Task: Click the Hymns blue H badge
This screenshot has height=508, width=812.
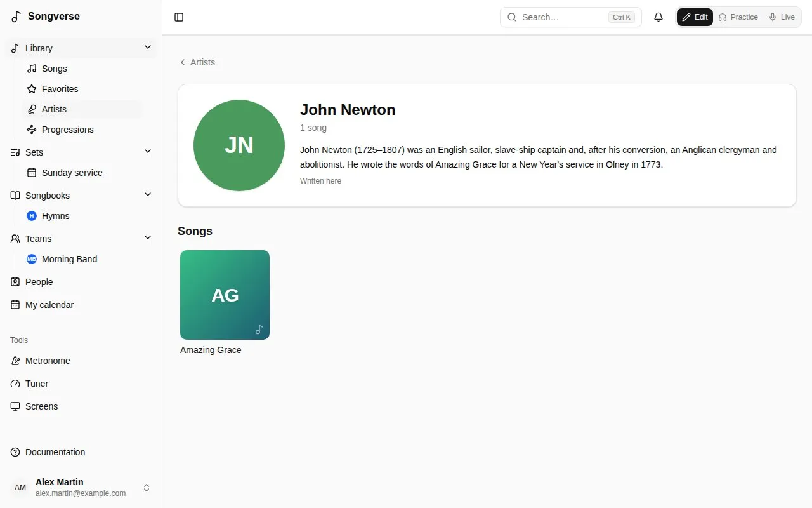Action: (x=32, y=216)
